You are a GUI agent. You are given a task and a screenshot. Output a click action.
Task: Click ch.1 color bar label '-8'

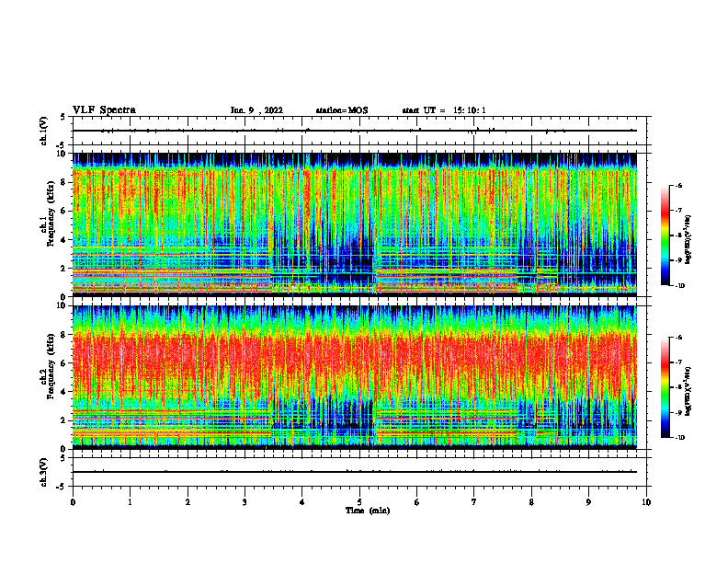click(679, 236)
